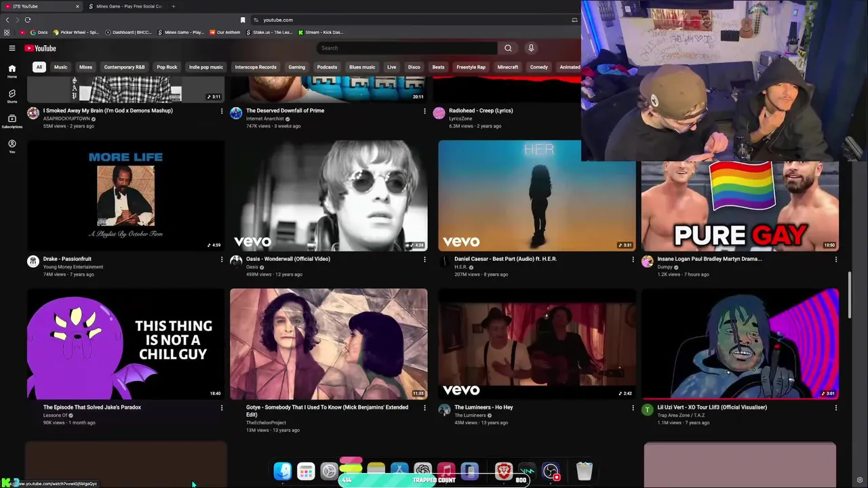Select the Pop Rock filter chip
This screenshot has height=488, width=868.
[167, 67]
